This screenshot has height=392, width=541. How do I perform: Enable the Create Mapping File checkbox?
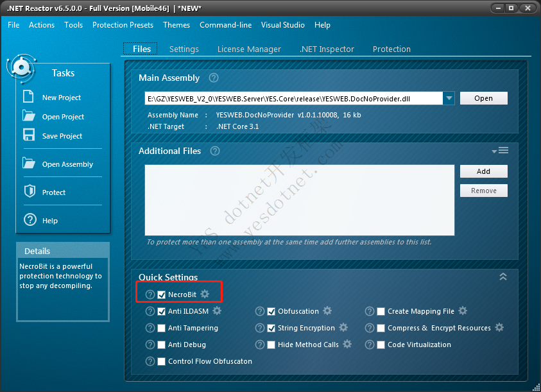381,311
